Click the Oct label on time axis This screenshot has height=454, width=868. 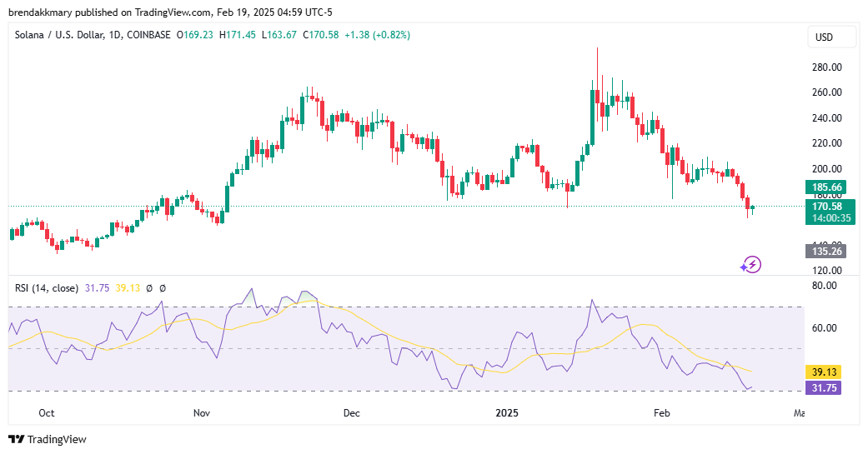[x=47, y=412]
